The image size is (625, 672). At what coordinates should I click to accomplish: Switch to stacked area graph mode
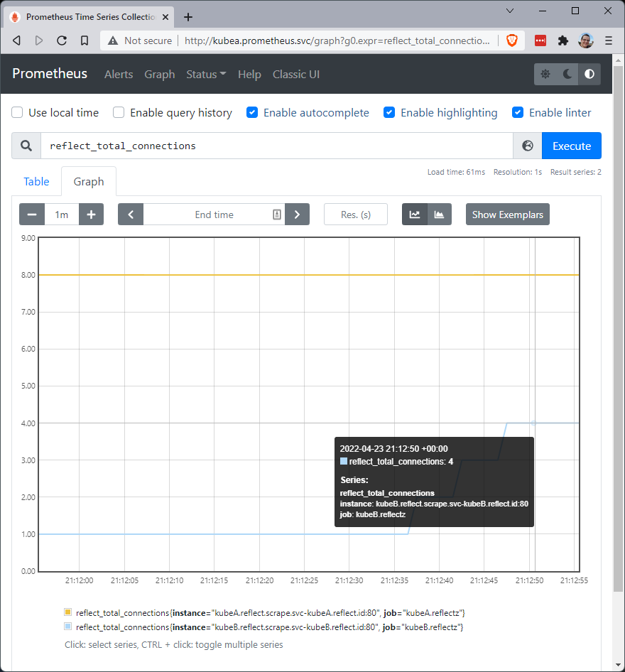439,215
